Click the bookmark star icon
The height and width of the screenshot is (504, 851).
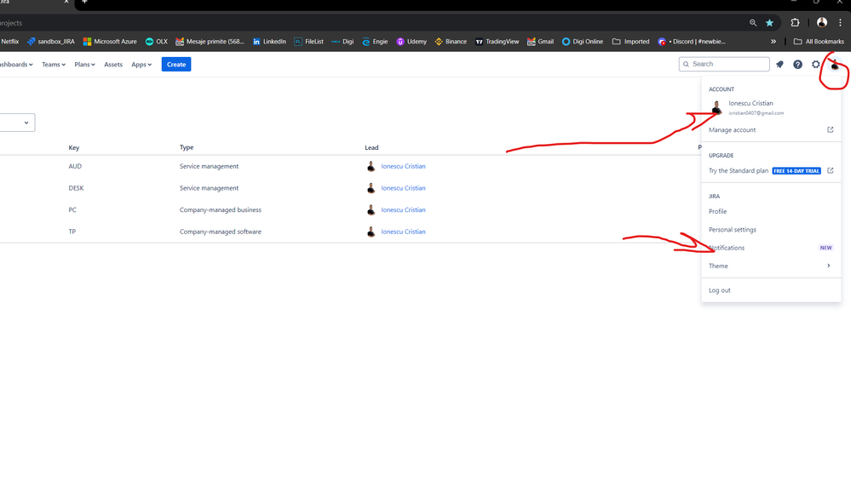coord(769,23)
